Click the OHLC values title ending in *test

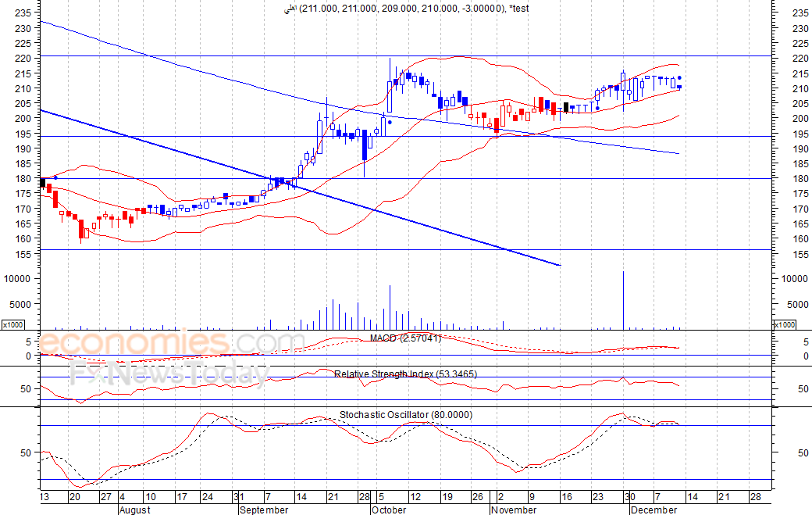coord(407,9)
